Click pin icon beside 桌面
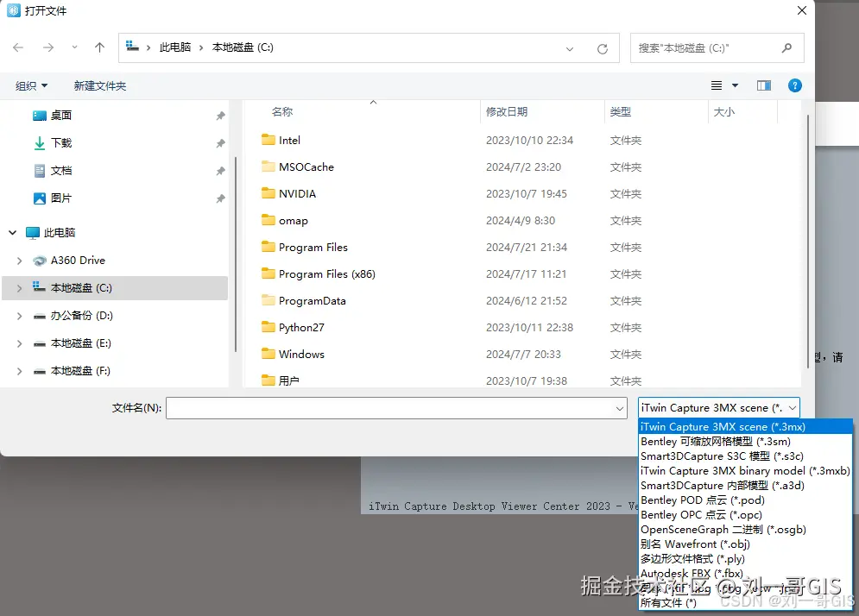The height and width of the screenshot is (616, 859). click(x=220, y=116)
